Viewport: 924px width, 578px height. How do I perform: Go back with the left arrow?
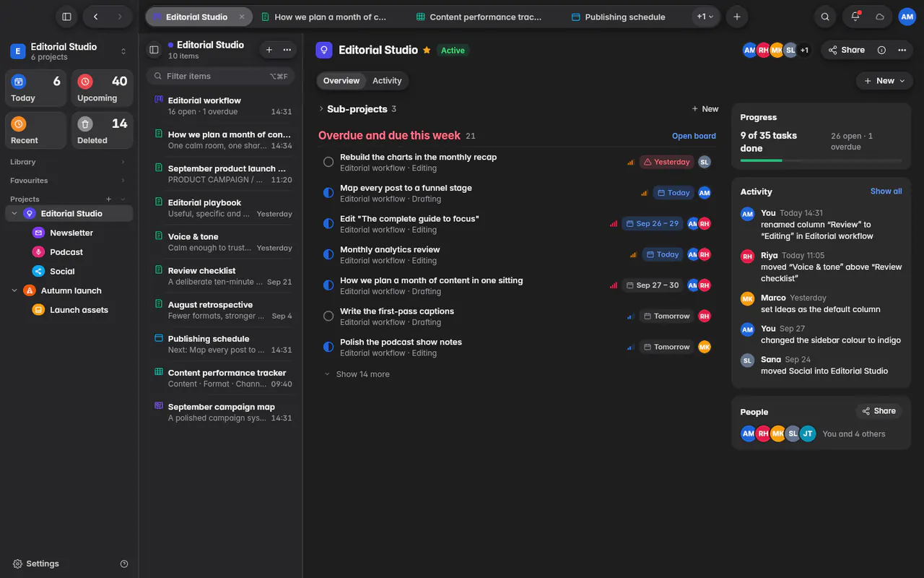(x=96, y=17)
